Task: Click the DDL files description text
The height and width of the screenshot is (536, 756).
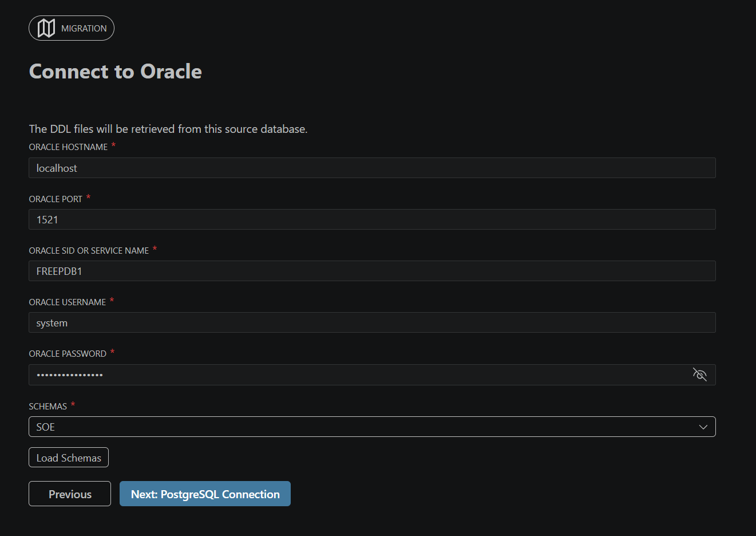Action: pos(168,129)
